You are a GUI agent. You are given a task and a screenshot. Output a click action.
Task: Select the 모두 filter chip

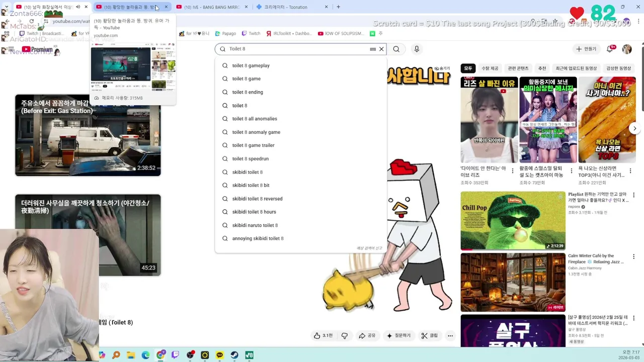pyautogui.click(x=468, y=68)
